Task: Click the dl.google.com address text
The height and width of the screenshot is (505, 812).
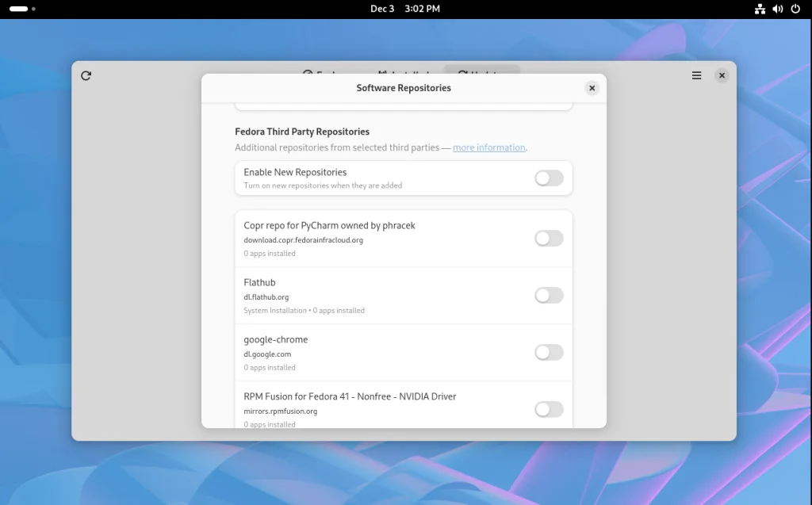Action: click(x=267, y=354)
